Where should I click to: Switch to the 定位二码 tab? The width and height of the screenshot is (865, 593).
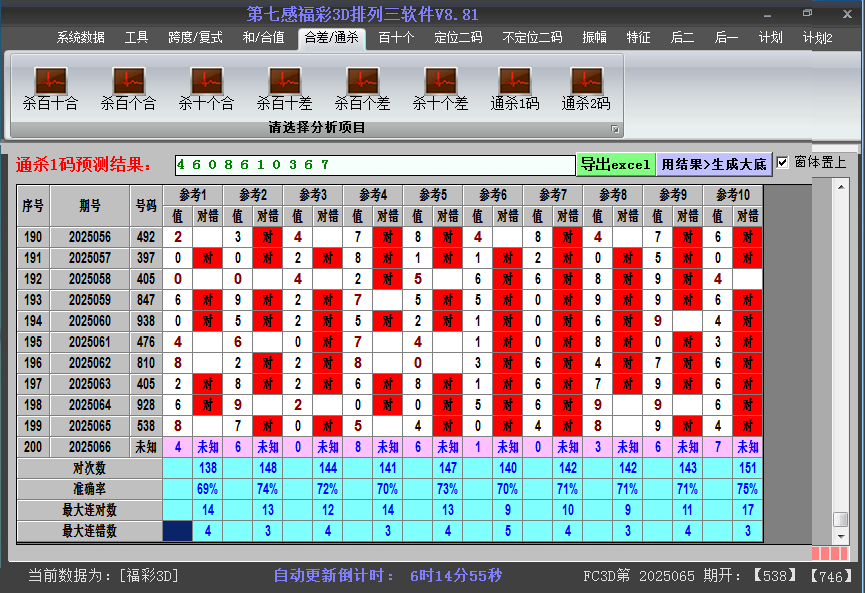458,38
